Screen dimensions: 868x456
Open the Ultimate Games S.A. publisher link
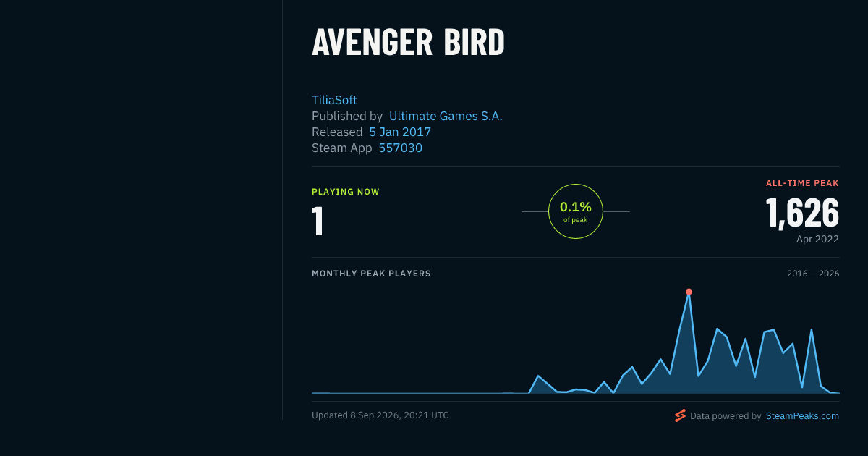tap(446, 116)
